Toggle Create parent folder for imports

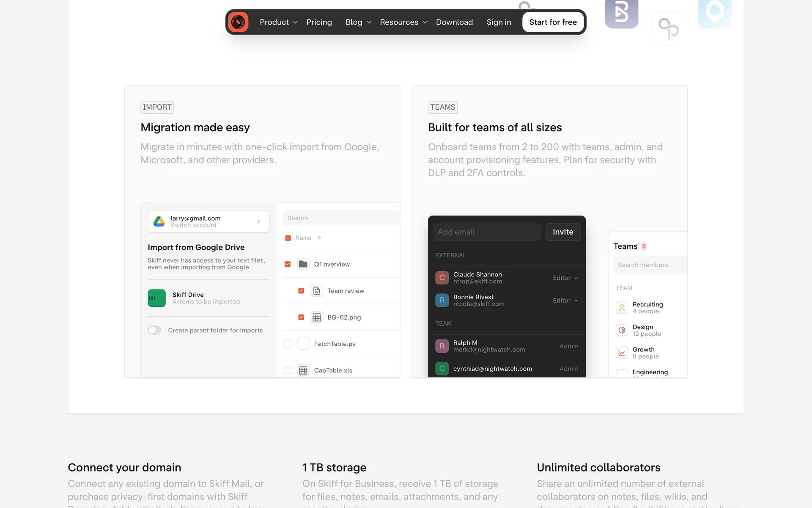[x=154, y=330]
